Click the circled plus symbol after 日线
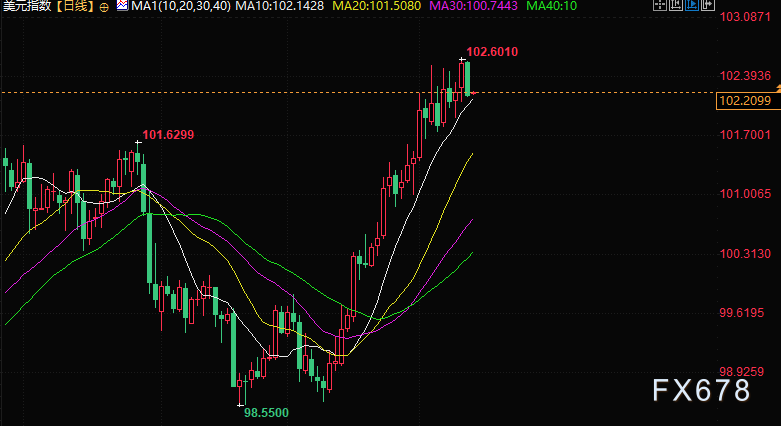The image size is (781, 426). (x=104, y=7)
